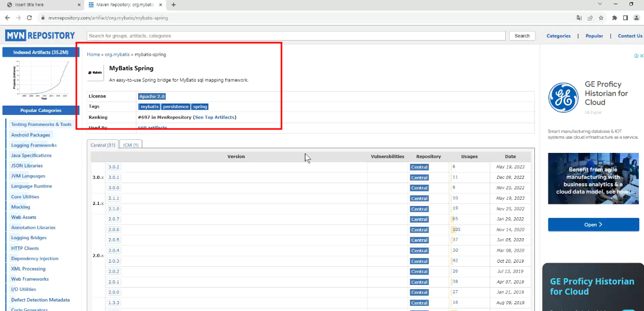Open the Popular menu link
This screenshot has width=644, height=311.
pyautogui.click(x=594, y=36)
